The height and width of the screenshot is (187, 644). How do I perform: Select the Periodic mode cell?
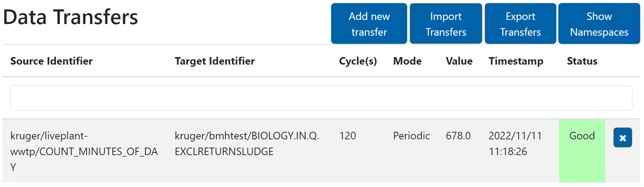[411, 136]
